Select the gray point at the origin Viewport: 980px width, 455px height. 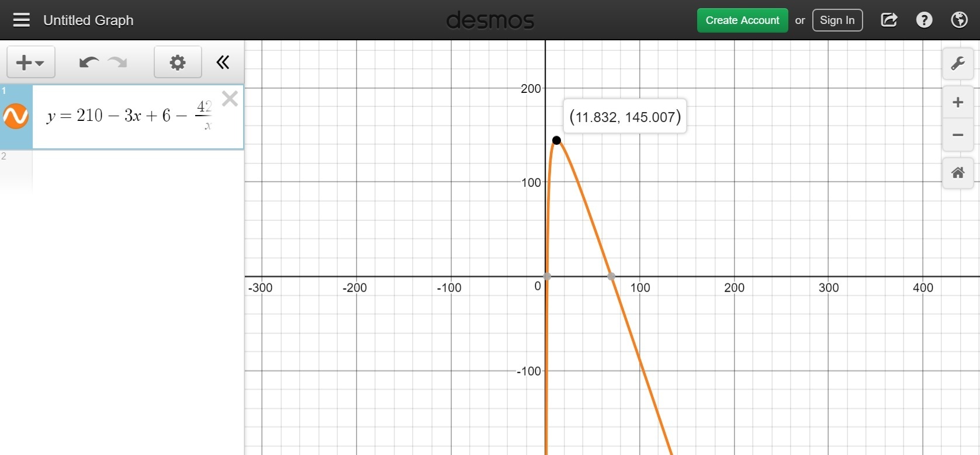547,276
